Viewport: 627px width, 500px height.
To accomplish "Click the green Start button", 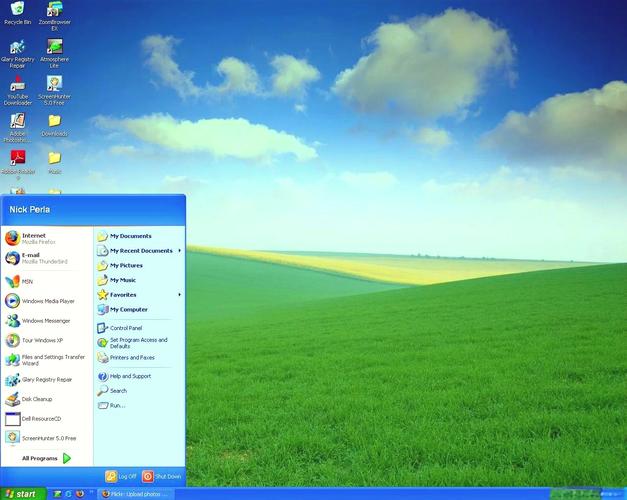I will pyautogui.click(x=22, y=494).
